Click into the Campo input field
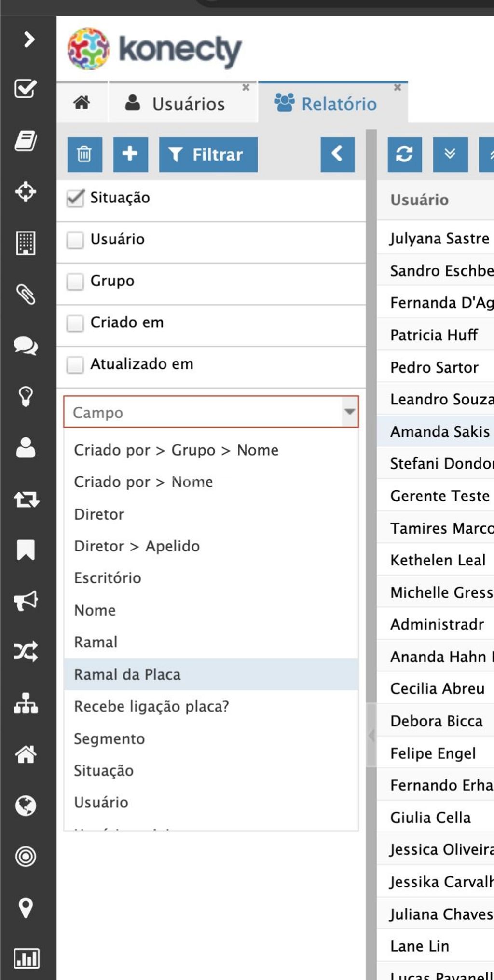 [203, 412]
